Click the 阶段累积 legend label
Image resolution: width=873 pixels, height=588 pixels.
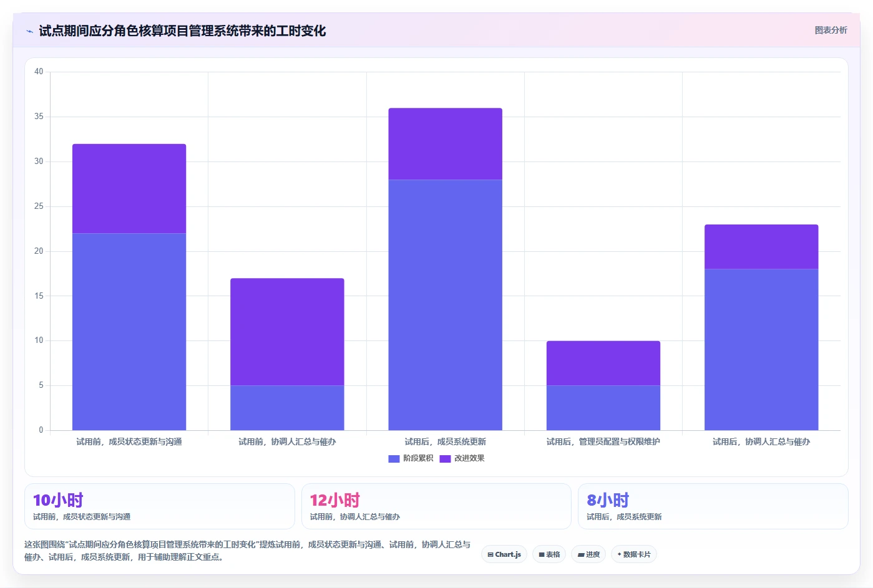coord(418,458)
